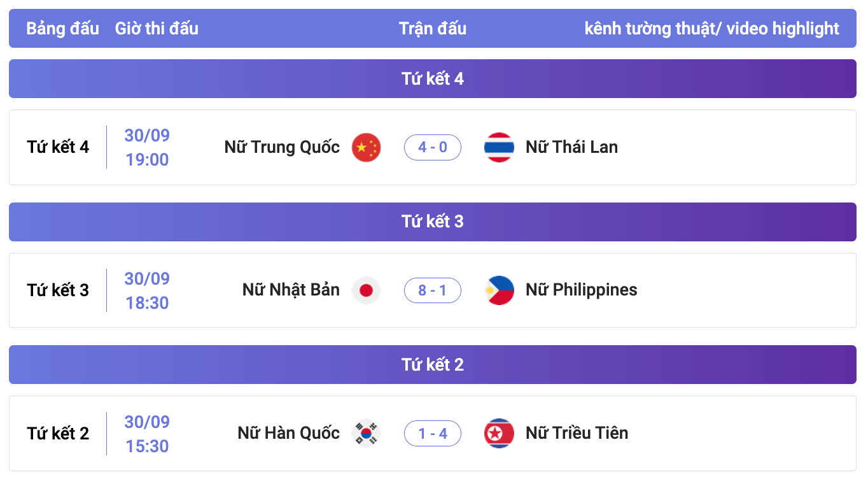The width and height of the screenshot is (868, 484).
Task: Click the Trận đấu column header
Action: (x=433, y=29)
